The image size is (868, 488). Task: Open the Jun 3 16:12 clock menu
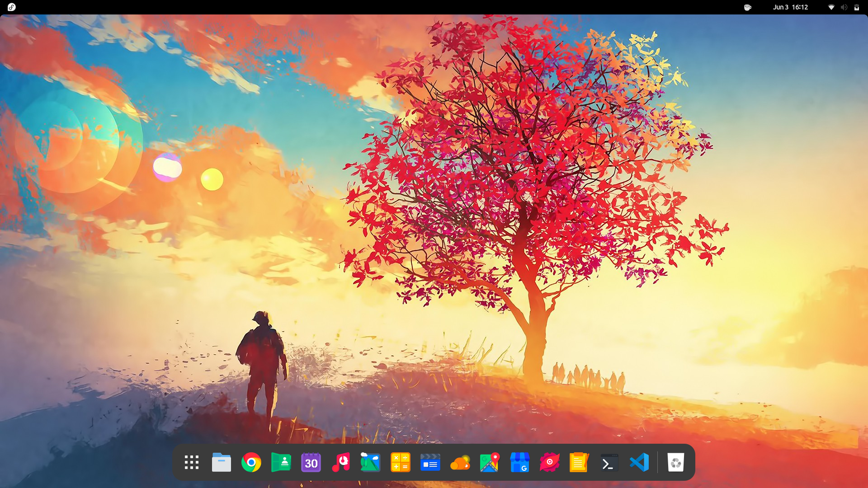(x=790, y=7)
